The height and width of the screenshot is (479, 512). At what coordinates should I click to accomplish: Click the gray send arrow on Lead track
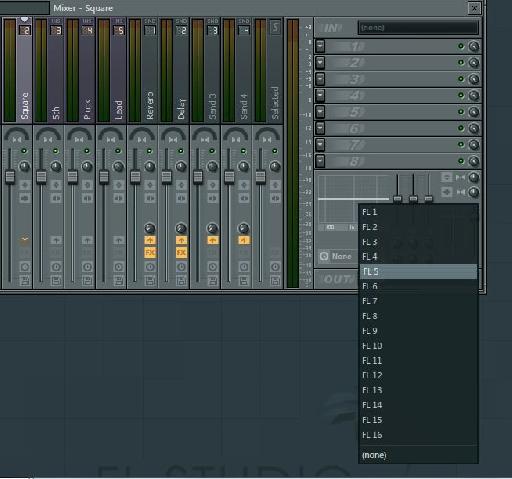(x=119, y=240)
